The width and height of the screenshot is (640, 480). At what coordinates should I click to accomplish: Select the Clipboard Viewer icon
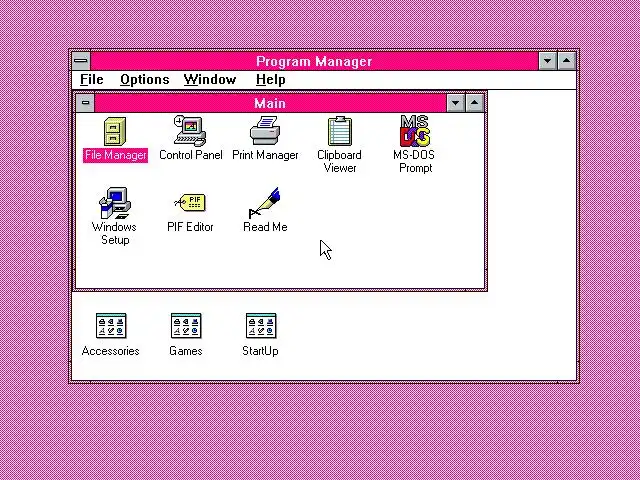point(340,131)
